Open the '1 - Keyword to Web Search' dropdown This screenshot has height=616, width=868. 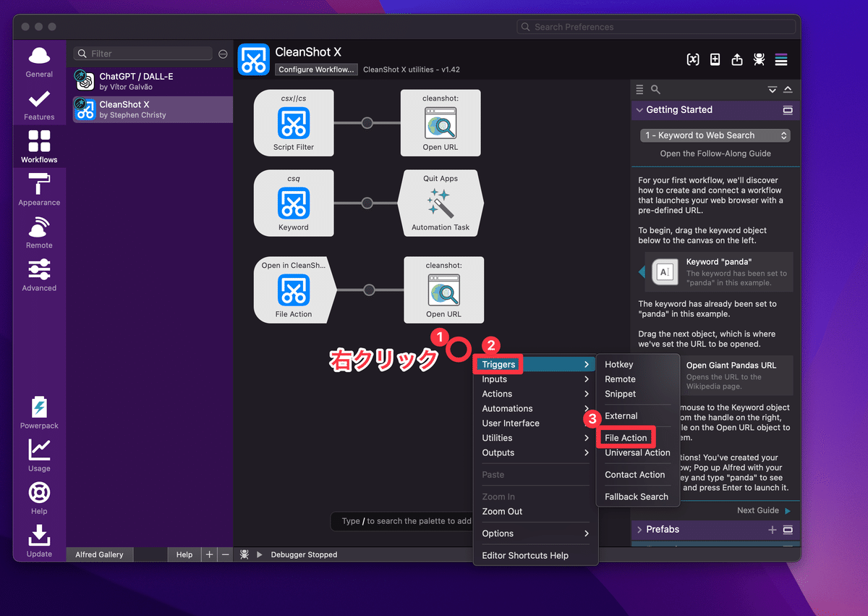[715, 135]
